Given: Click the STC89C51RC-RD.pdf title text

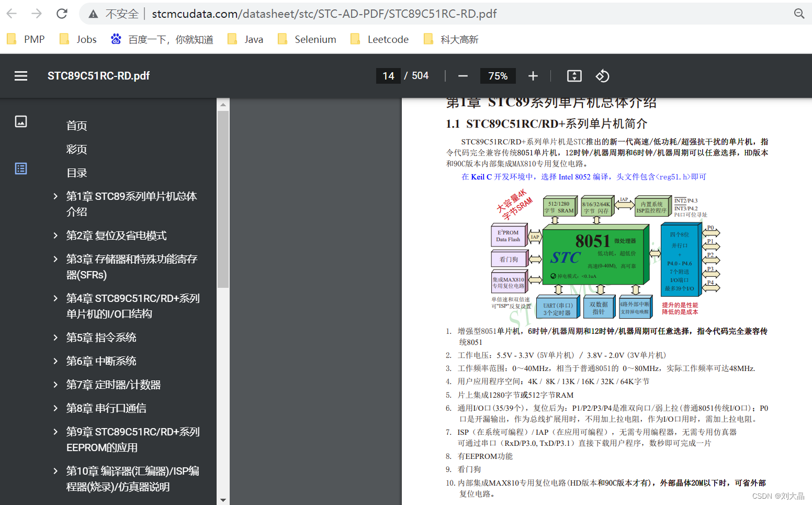Looking at the screenshot, I should (98, 76).
